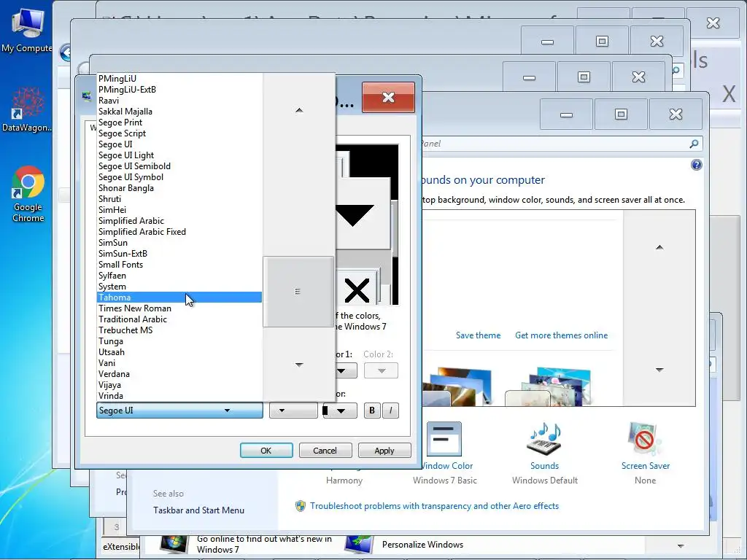747x560 pixels.
Task: Open Troubleshoot transparency and Aero effects link
Action: click(434, 506)
